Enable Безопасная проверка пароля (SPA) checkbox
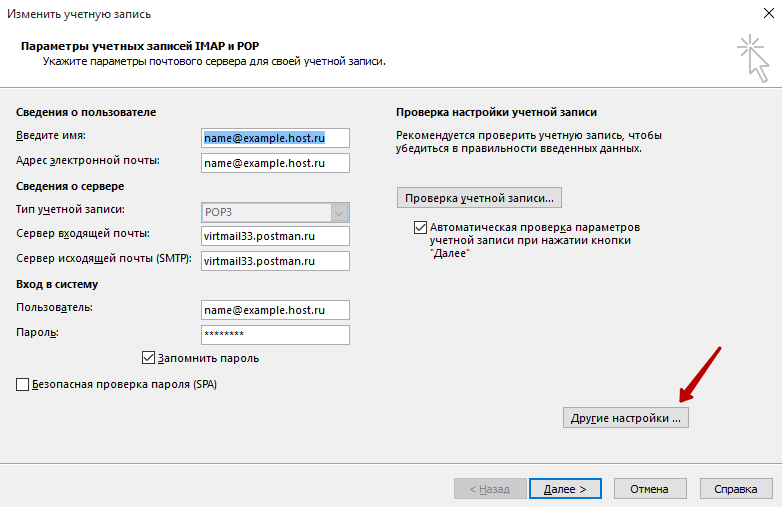 [22, 384]
